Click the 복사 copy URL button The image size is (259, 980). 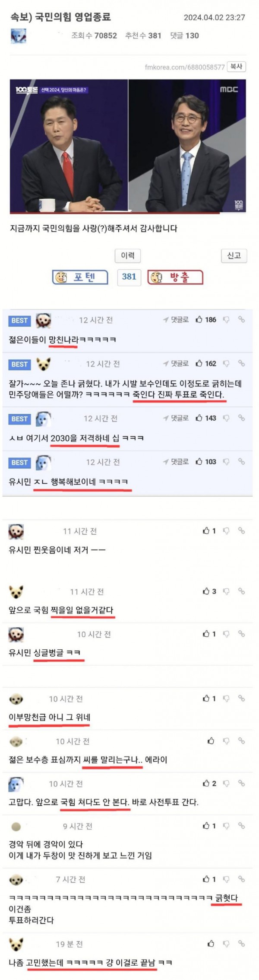pyautogui.click(x=237, y=67)
